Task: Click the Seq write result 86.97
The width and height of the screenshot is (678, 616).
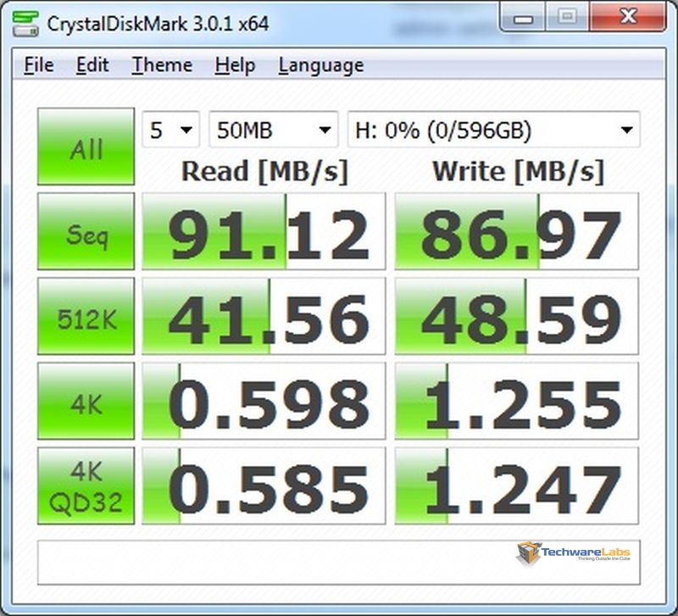Action: pos(517,231)
